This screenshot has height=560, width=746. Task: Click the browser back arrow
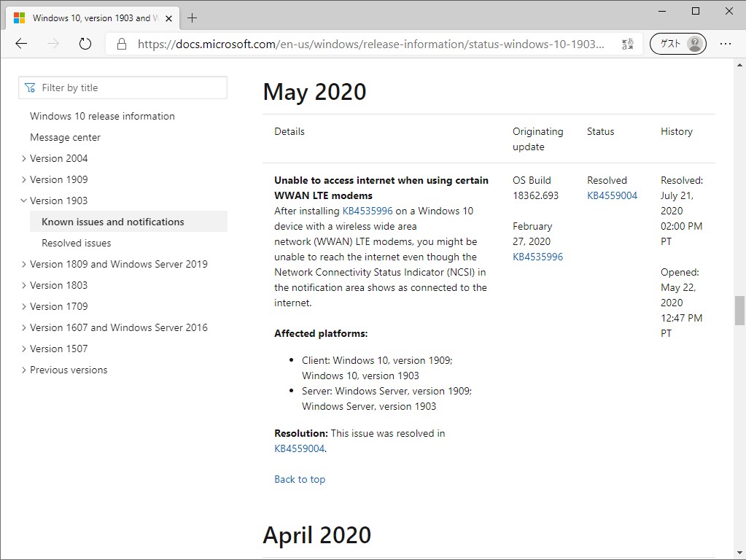click(x=21, y=44)
